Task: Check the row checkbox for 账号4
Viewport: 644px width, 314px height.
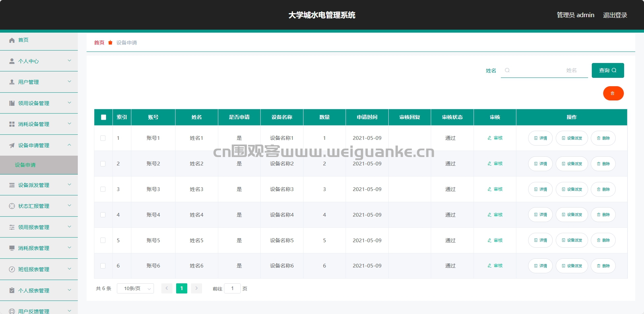Action: click(103, 215)
